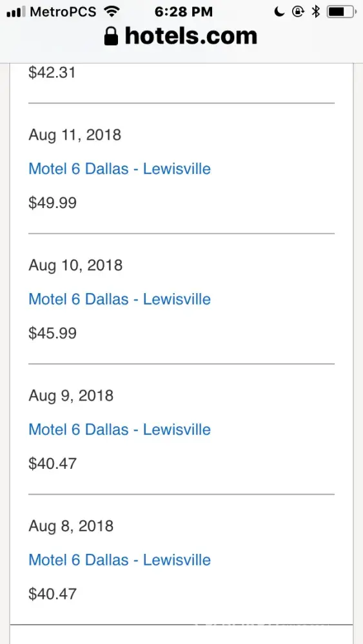Select the hotels.com address bar
363x644 pixels.
[181, 36]
